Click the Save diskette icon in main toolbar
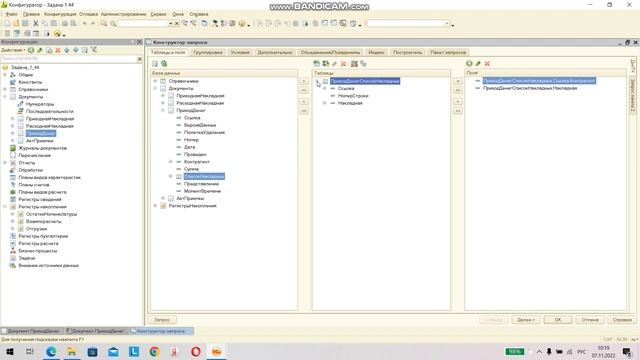The image size is (640, 360). coord(25,24)
